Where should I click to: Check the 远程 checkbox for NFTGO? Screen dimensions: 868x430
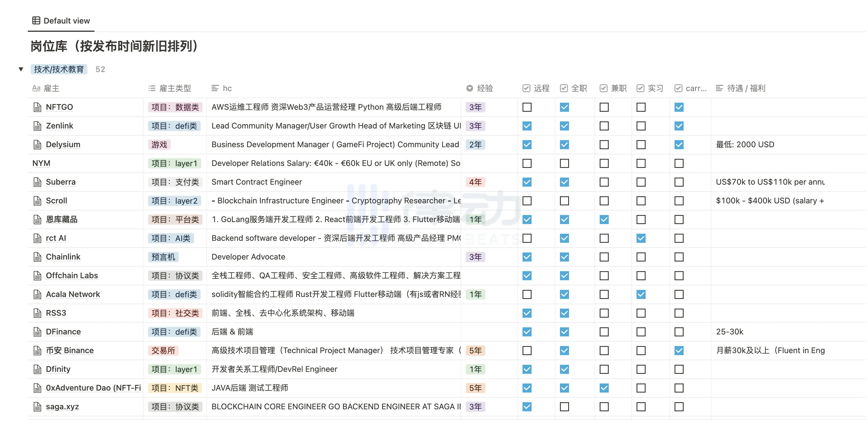tap(527, 107)
